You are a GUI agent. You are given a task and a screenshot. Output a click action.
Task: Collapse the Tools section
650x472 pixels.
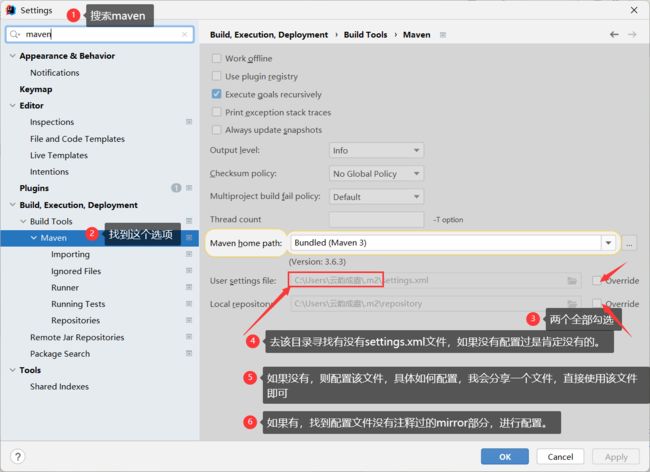pyautogui.click(x=12, y=370)
